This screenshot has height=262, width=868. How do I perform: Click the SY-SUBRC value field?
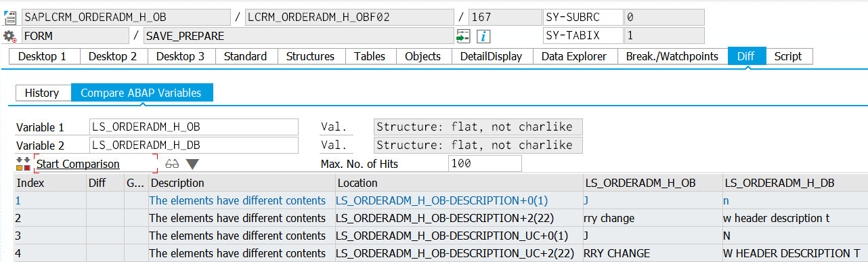click(x=664, y=18)
